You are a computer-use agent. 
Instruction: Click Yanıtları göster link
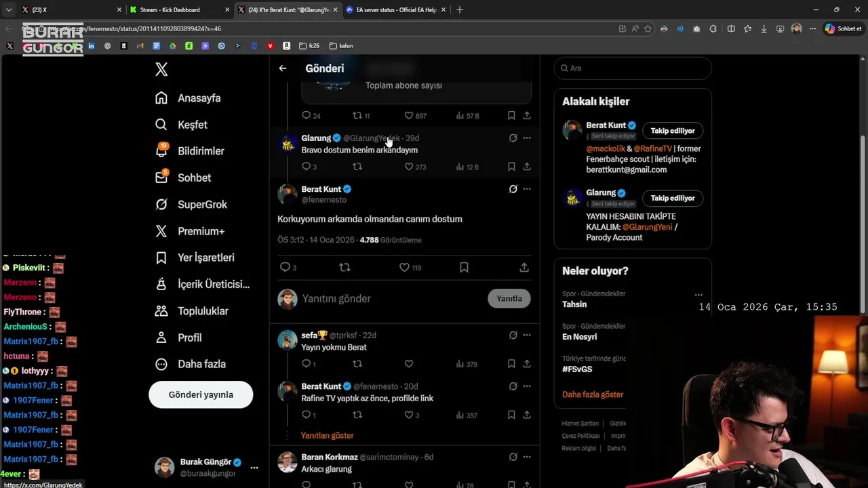[328, 436]
